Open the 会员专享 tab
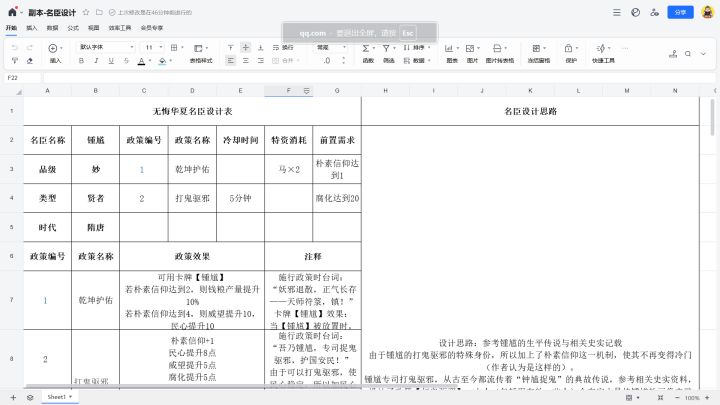This screenshot has width=720, height=405. point(152,28)
